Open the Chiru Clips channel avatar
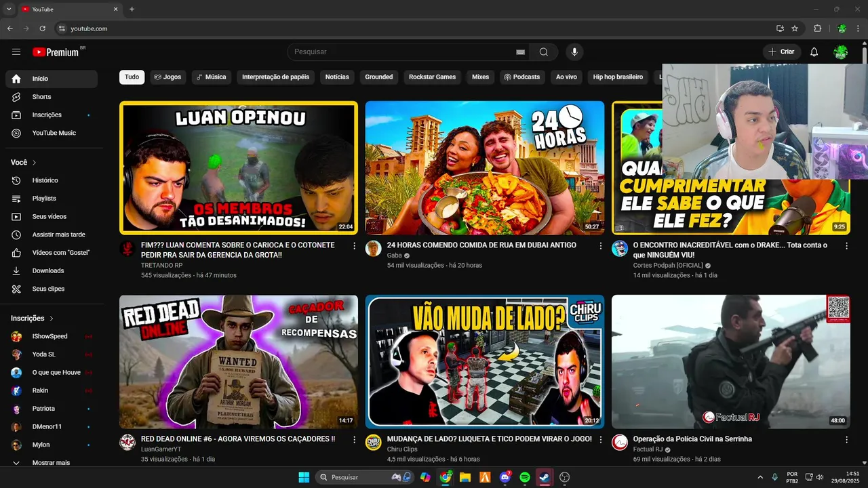This screenshot has width=868, height=488. [x=373, y=443]
